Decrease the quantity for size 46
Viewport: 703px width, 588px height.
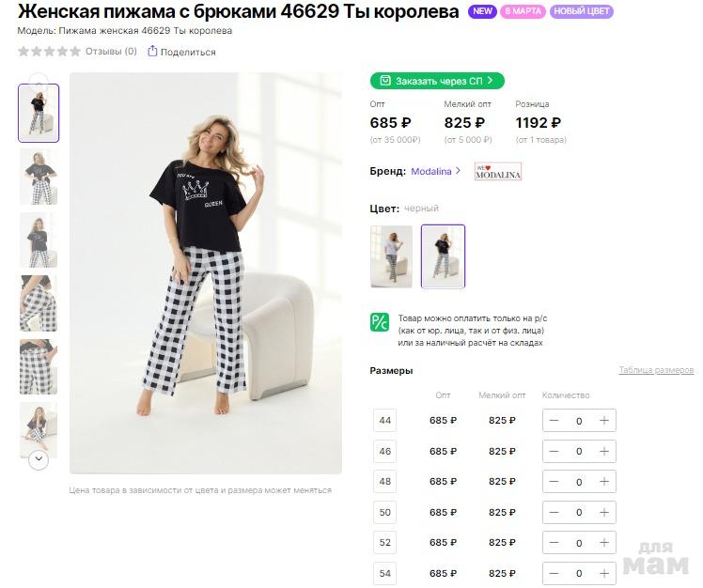click(555, 452)
